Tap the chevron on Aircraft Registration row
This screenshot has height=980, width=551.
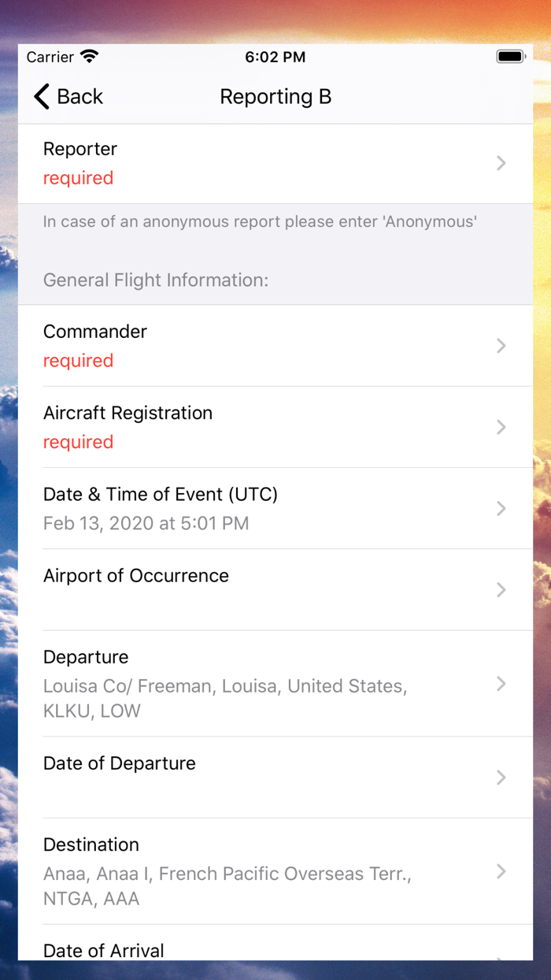pyautogui.click(x=501, y=427)
